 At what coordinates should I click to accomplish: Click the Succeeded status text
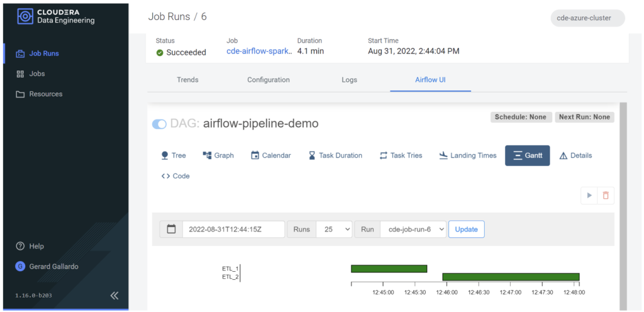pos(186,52)
